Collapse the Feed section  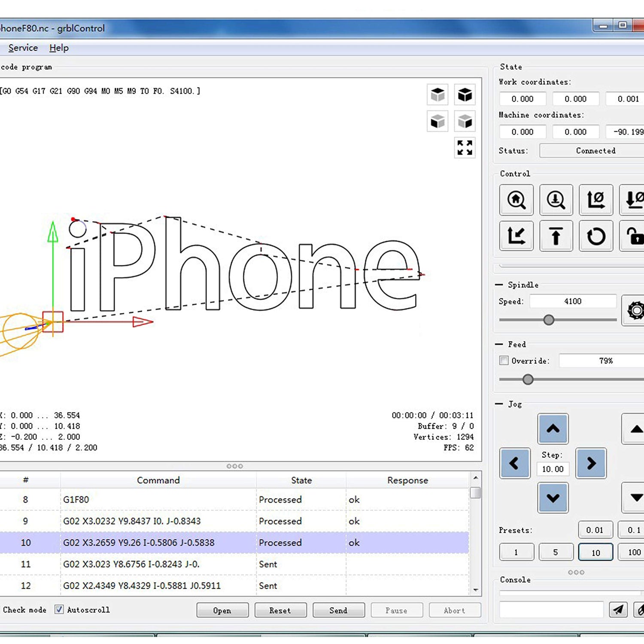tap(499, 344)
